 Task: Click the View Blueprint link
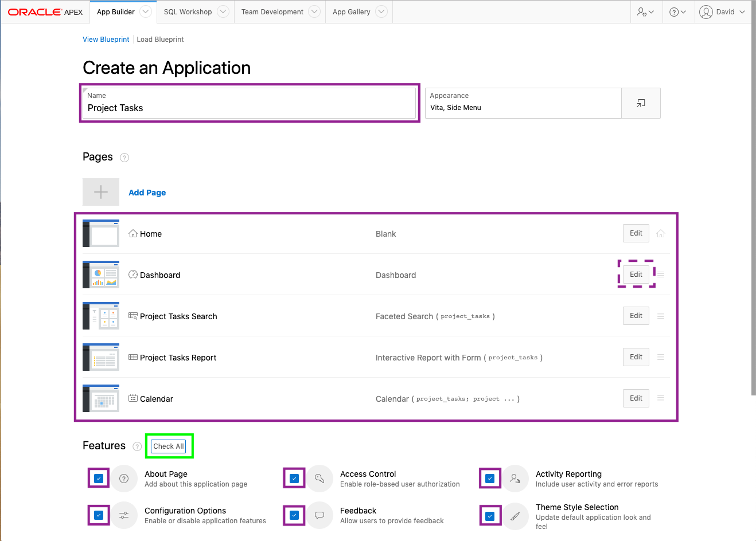[106, 40]
